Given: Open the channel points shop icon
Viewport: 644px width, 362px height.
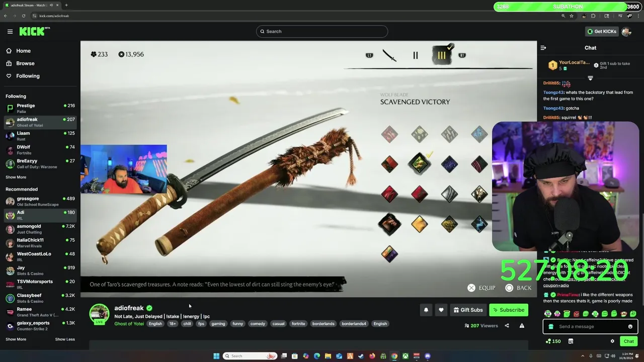Looking at the screenshot, I should (x=571, y=341).
